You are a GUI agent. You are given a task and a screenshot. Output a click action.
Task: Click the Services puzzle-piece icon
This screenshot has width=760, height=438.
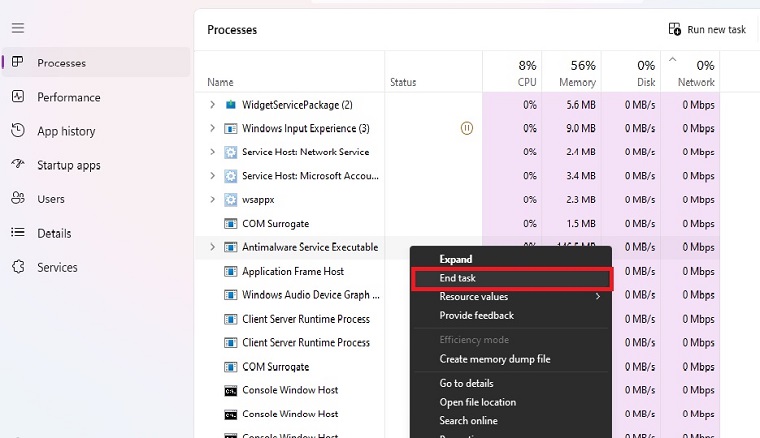click(18, 267)
